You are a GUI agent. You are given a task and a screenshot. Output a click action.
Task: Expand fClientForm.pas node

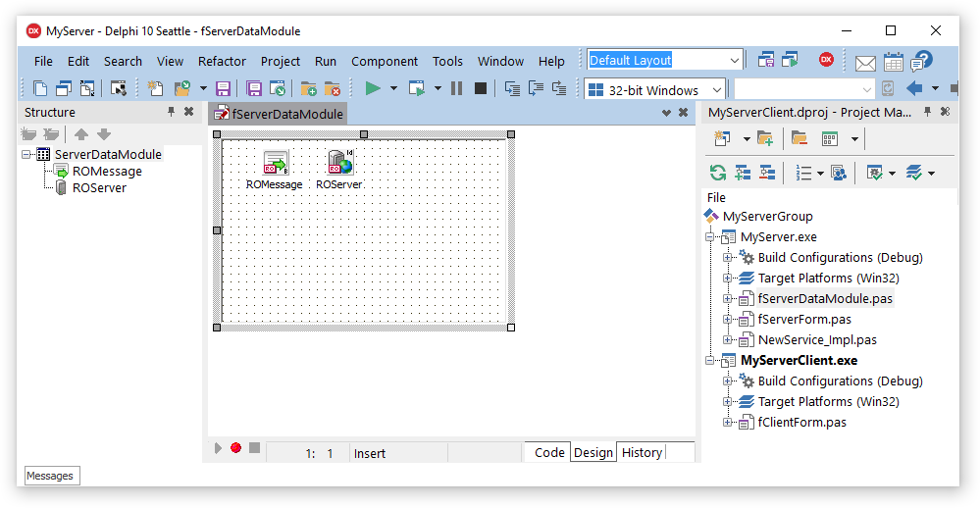click(x=728, y=423)
